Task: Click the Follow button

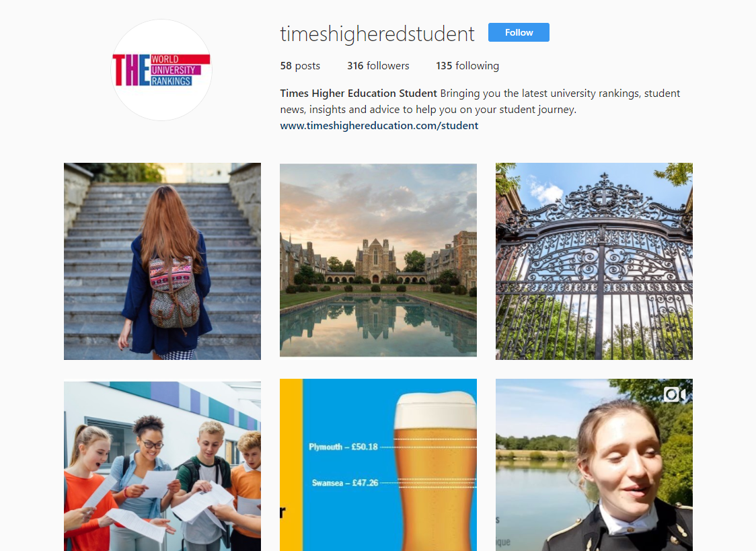Action: pos(519,32)
